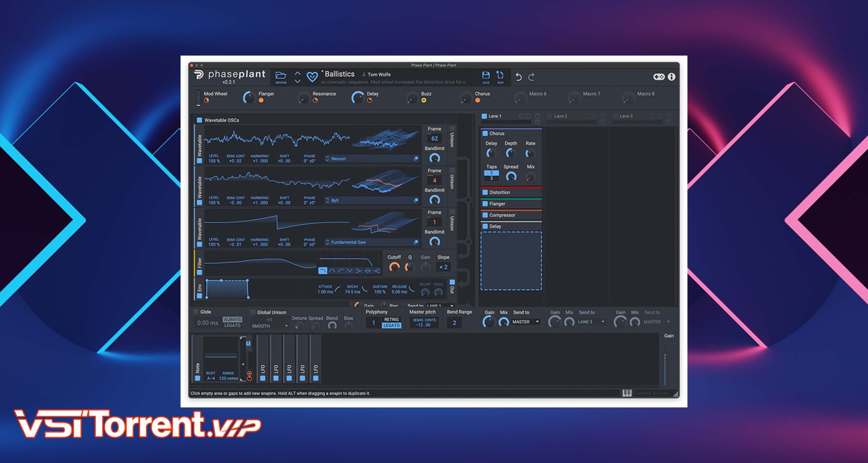Toggle the on-screen keyboard icon

[627, 393]
